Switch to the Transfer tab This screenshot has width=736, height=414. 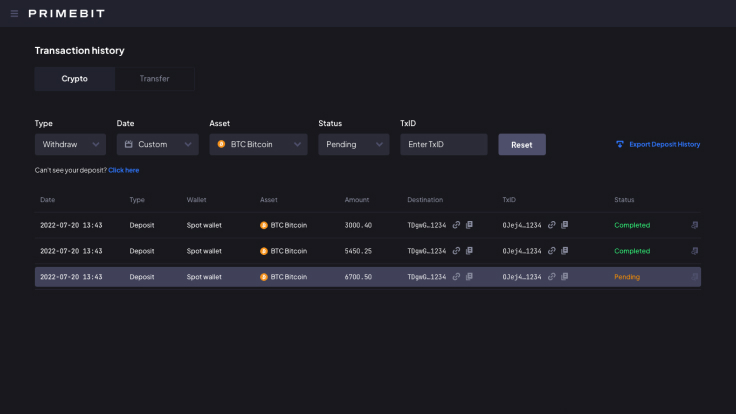click(x=154, y=78)
